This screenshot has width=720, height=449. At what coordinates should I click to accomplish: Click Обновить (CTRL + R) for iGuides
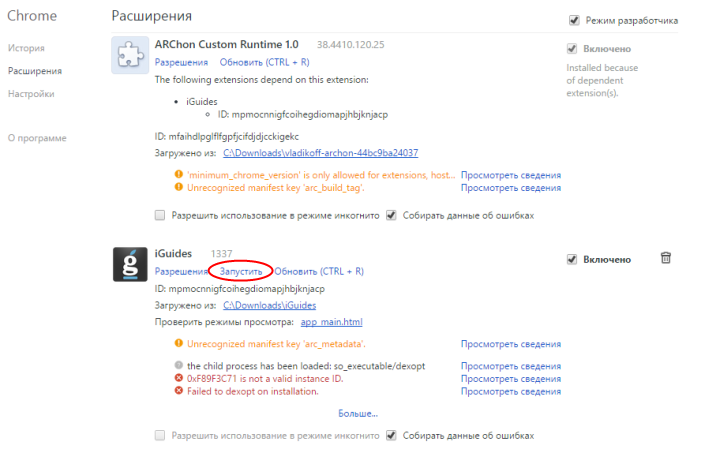(x=319, y=271)
